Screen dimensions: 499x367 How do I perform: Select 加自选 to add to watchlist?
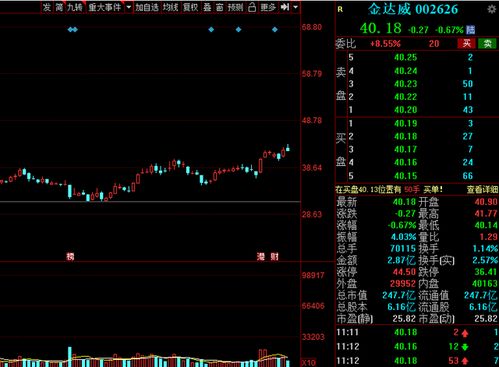pyautogui.click(x=147, y=7)
